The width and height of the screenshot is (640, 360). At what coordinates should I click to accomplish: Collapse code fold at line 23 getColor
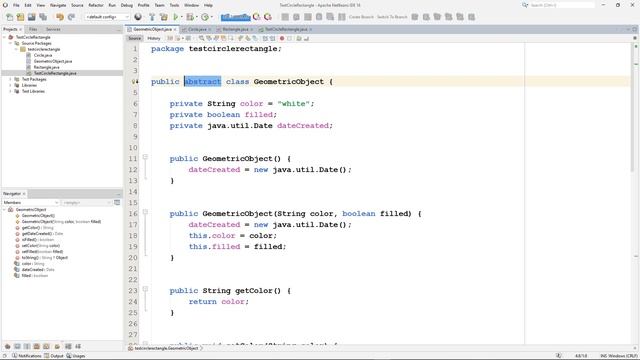click(x=145, y=289)
